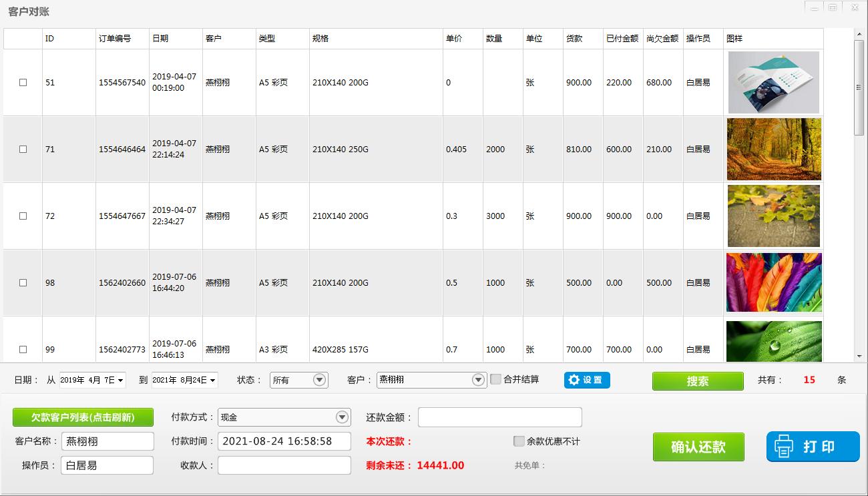Expand the 状态 dropdown showing 所有
The height and width of the screenshot is (496, 868).
(320, 380)
